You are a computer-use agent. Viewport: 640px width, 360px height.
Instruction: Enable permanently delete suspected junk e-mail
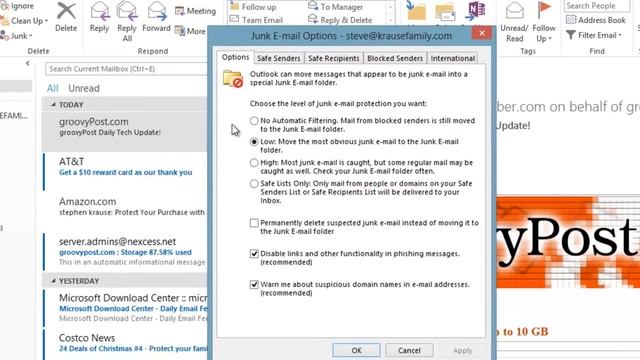[x=254, y=223]
